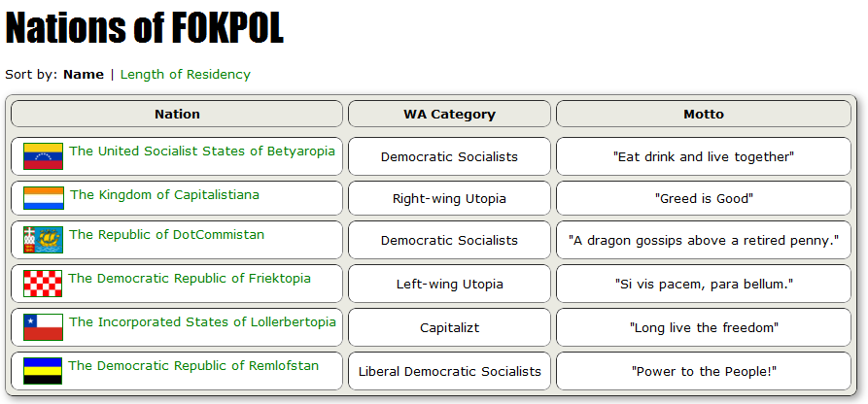Open The Incorporated States of Lollerbertopia
Screen dimensions: 868x404
tap(202, 322)
